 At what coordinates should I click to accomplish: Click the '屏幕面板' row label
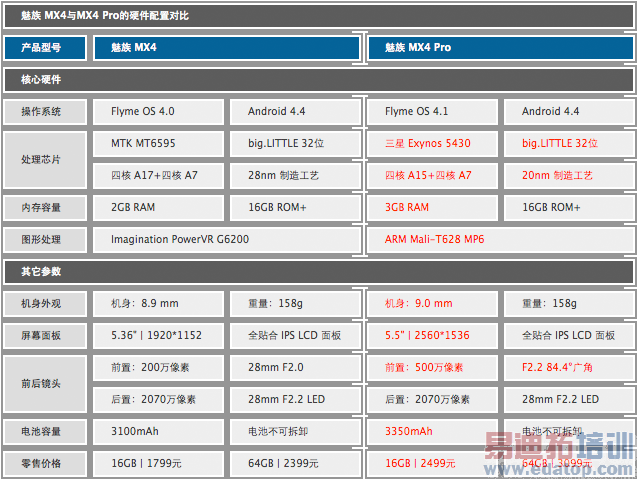coord(45,336)
